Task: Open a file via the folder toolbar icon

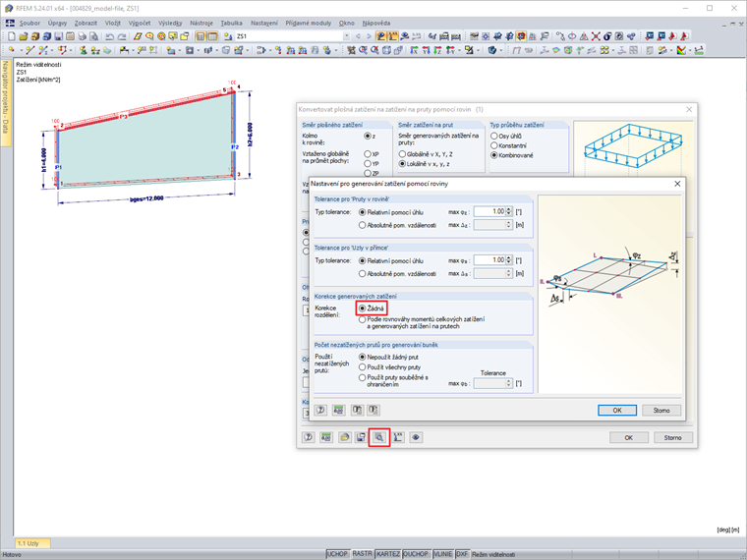Action: click(24, 36)
